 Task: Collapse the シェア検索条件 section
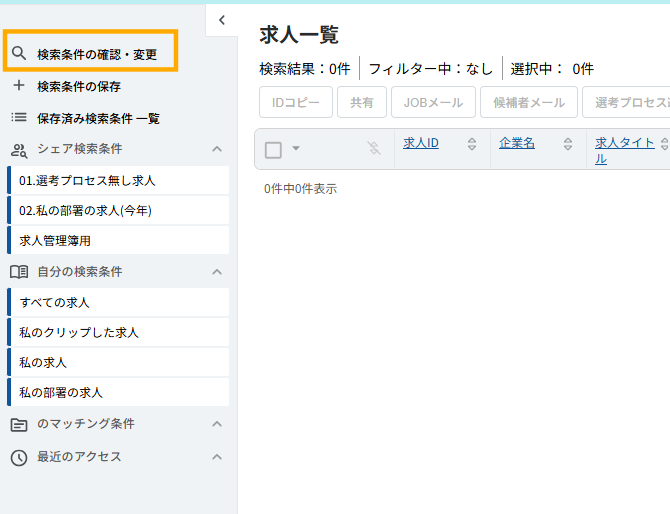(217, 149)
